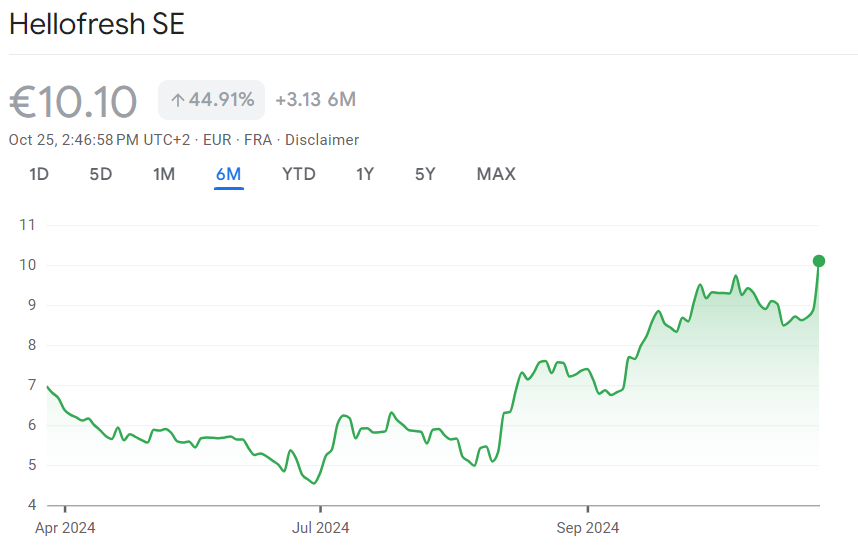Switch to YTD chart view

pos(299,175)
